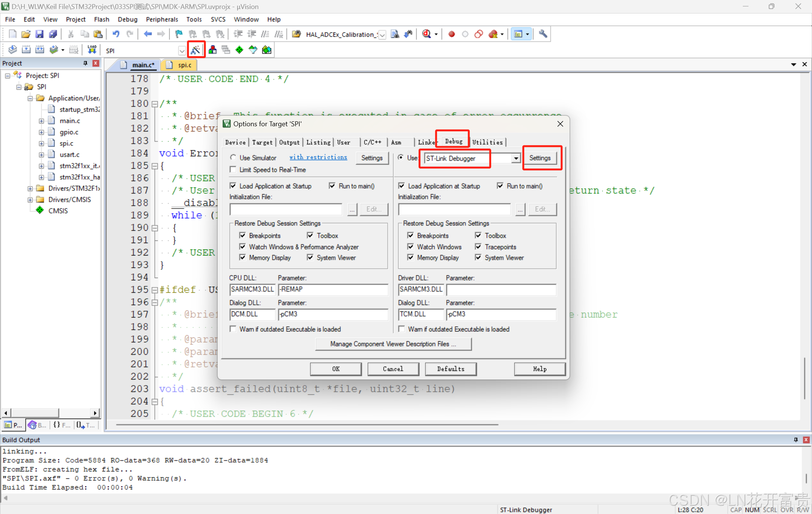812x514 pixels.
Task: Uncheck Tracepoints checkbox
Action: point(478,247)
